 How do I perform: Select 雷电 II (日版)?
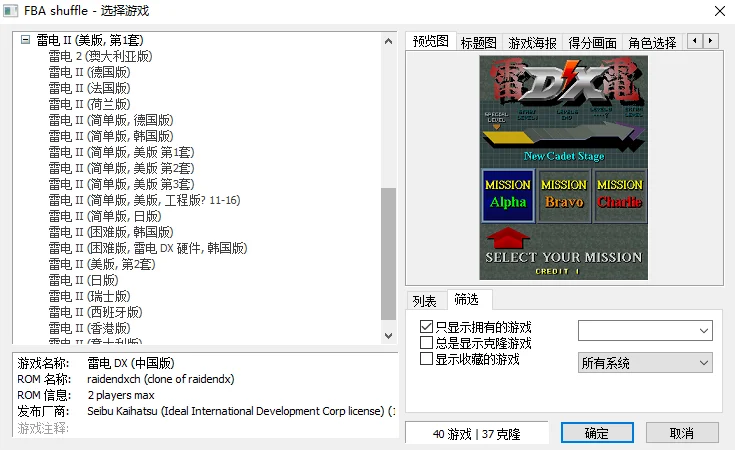click(x=83, y=280)
